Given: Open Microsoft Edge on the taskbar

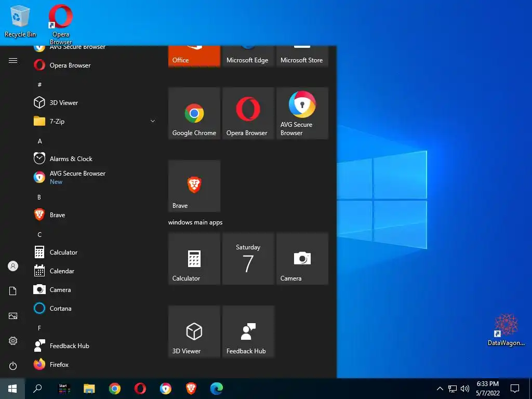Looking at the screenshot, I should coord(217,389).
